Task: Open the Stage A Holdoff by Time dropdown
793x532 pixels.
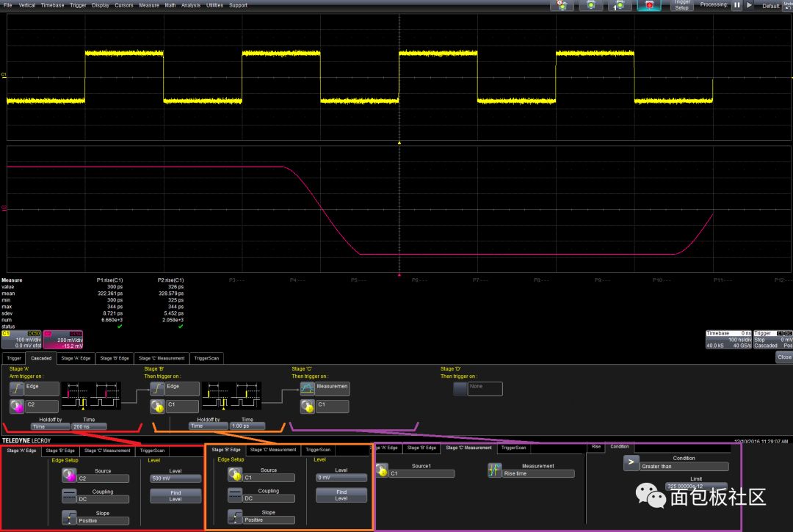Action: [49, 426]
